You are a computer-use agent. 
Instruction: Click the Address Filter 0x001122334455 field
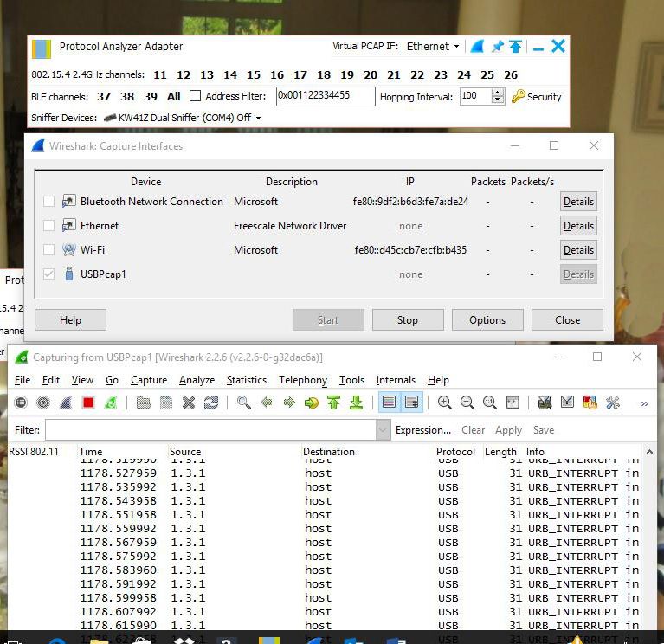326,96
